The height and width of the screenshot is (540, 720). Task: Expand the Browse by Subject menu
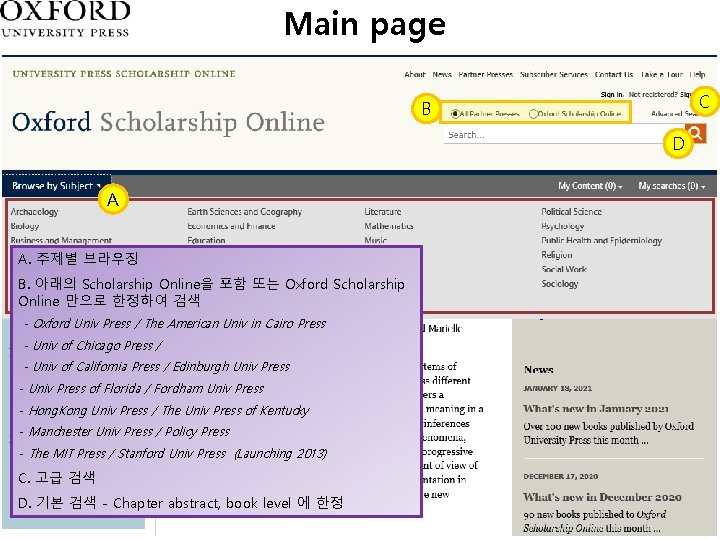coord(56,186)
